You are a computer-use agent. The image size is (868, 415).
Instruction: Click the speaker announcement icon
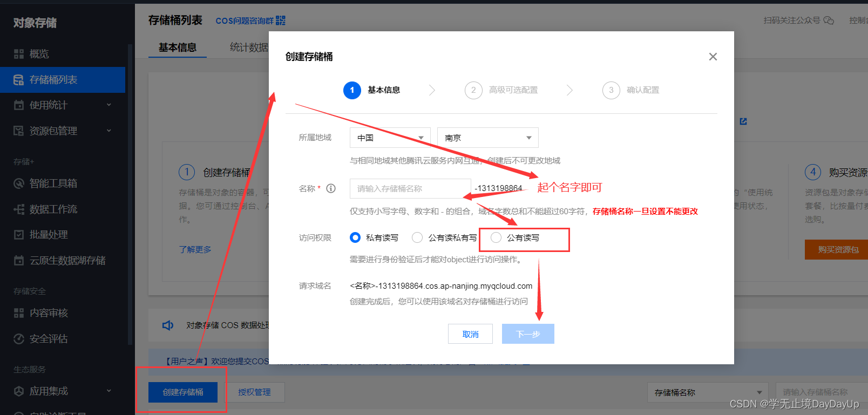(168, 325)
